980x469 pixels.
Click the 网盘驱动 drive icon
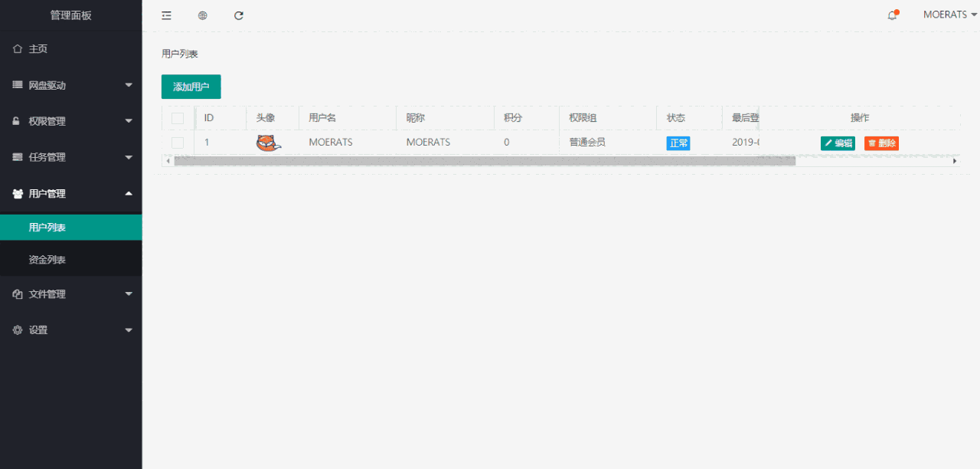click(18, 85)
